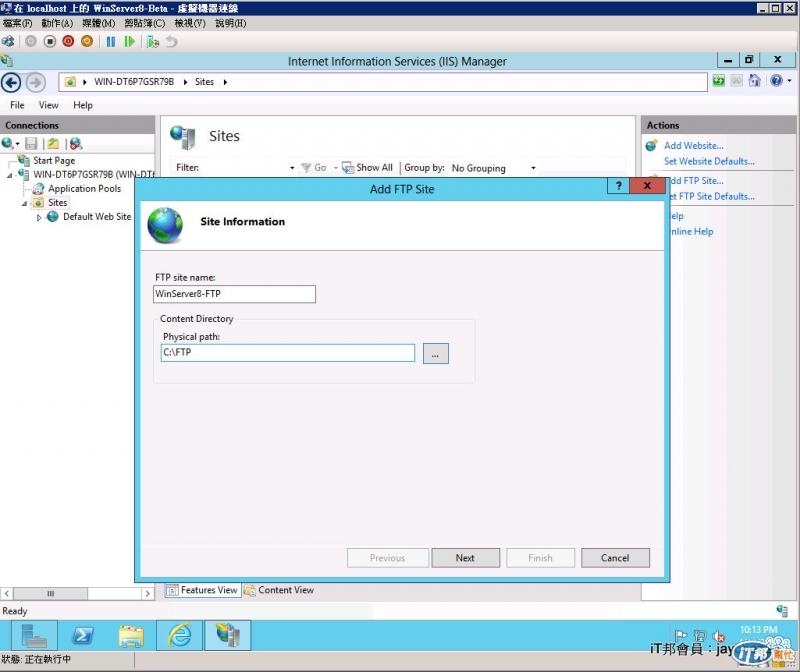Image resolution: width=800 pixels, height=672 pixels.
Task: Open the 檔案(F) menu
Action: [x=17, y=23]
